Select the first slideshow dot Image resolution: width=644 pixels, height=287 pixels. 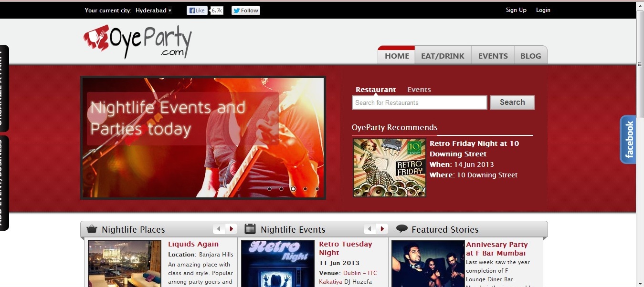click(x=269, y=189)
